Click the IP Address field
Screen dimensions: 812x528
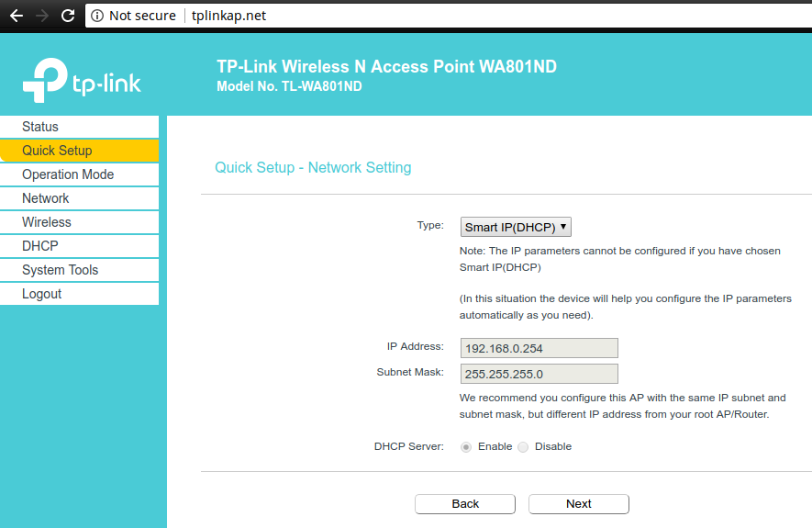(x=539, y=348)
